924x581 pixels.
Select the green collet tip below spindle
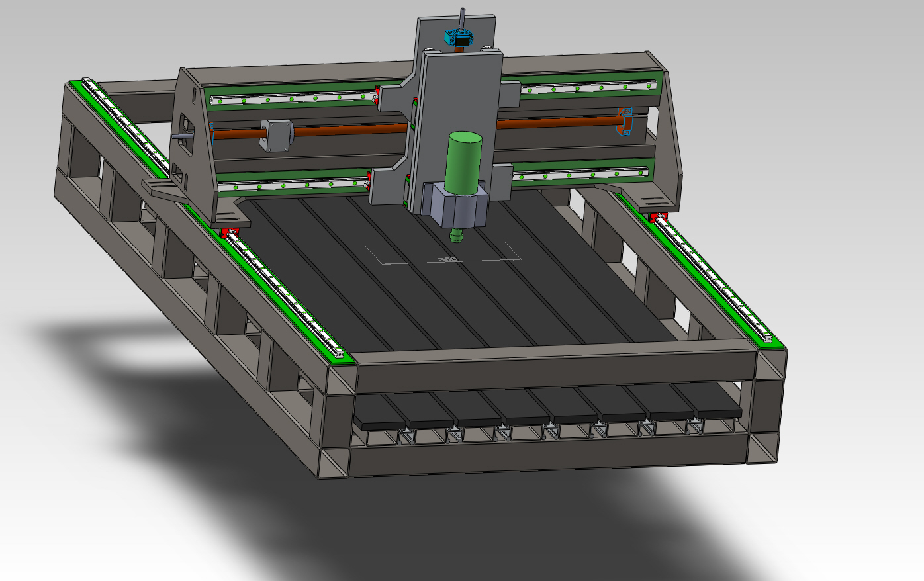(x=457, y=234)
